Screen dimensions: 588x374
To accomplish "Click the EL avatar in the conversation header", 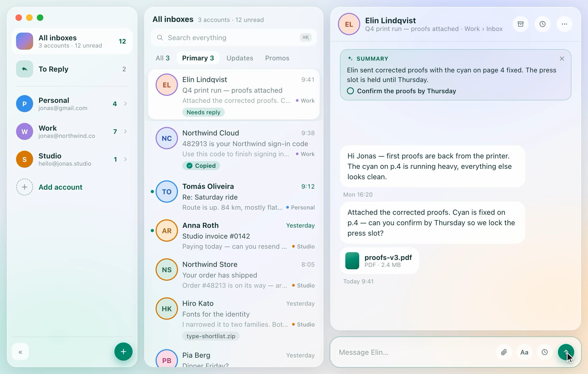I will (x=349, y=24).
